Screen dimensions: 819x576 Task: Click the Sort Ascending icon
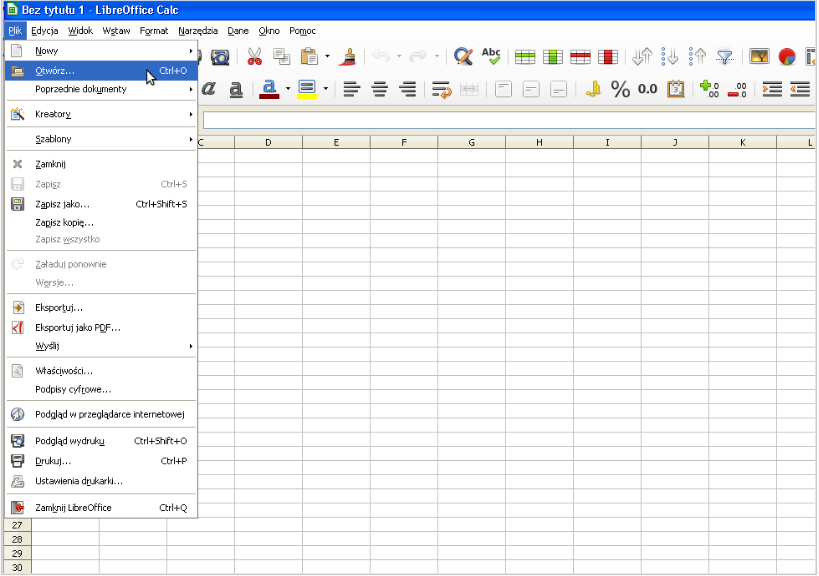(670, 56)
